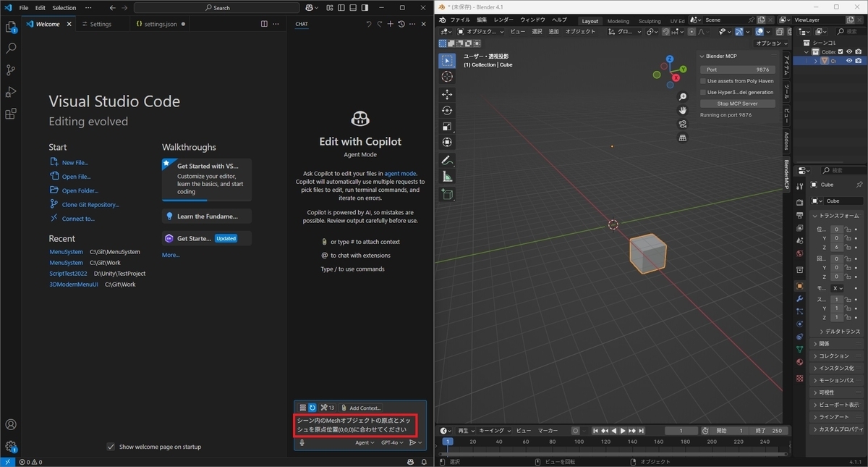
Task: Open the Run and Debug view
Action: click(11, 92)
